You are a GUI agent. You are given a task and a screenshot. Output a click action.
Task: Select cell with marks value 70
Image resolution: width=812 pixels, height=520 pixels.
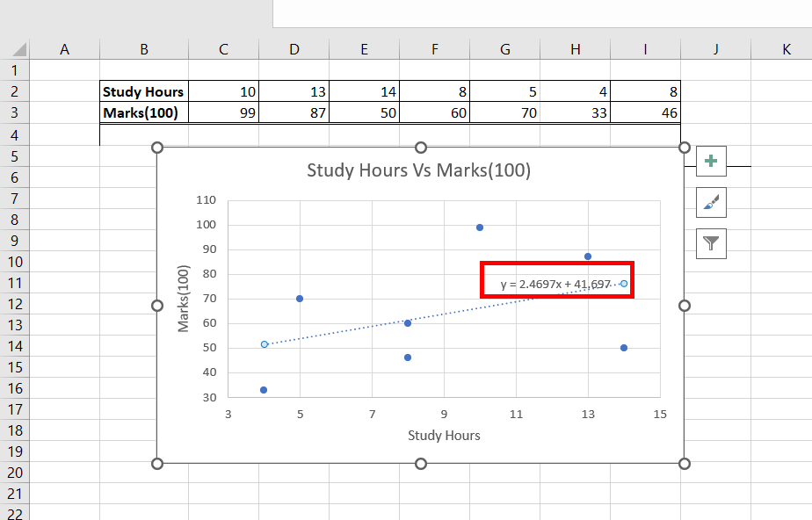505,112
